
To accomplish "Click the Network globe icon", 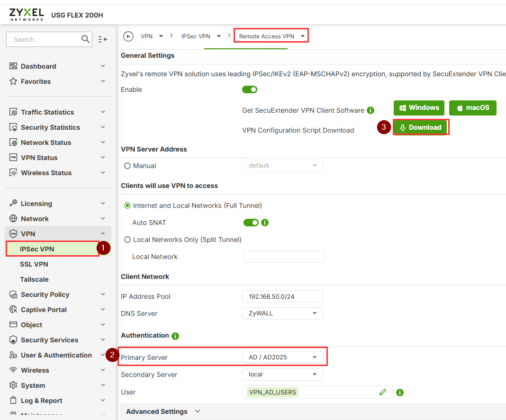I will click(13, 218).
